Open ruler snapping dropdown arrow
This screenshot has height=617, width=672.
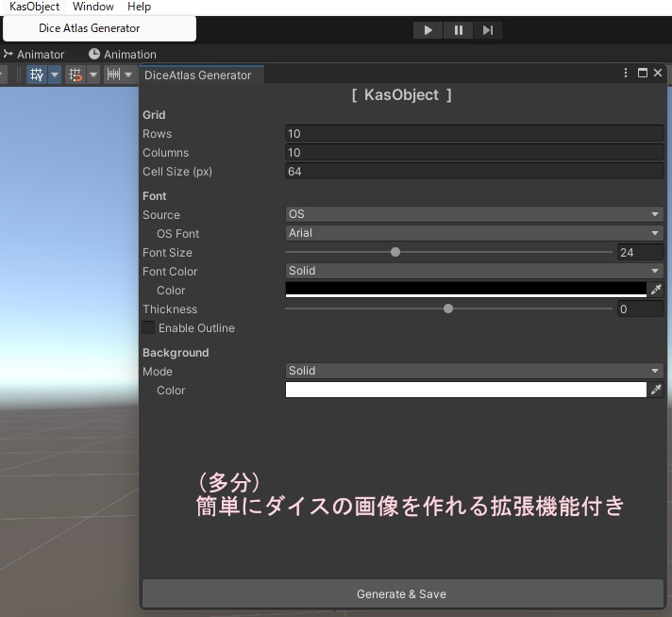[x=128, y=75]
